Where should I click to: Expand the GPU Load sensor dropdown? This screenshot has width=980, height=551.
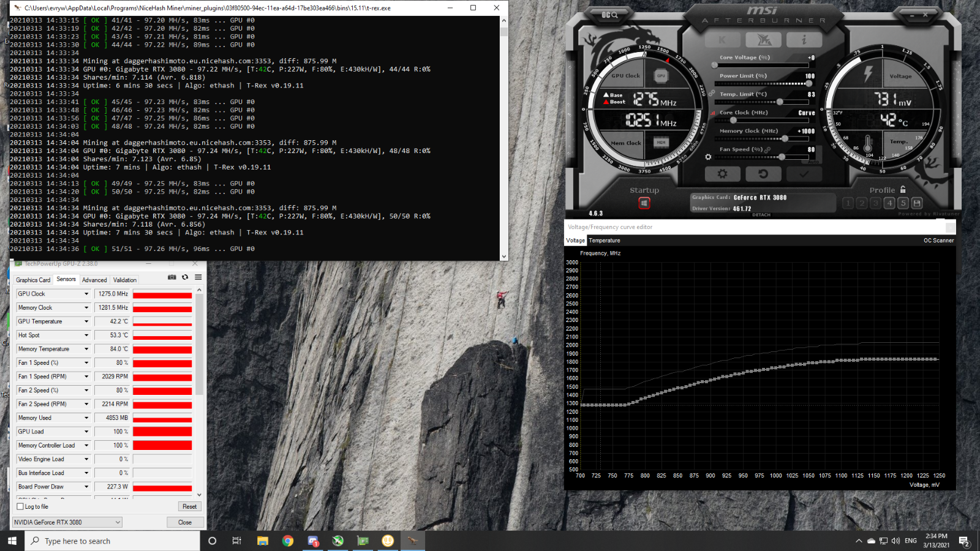86,432
